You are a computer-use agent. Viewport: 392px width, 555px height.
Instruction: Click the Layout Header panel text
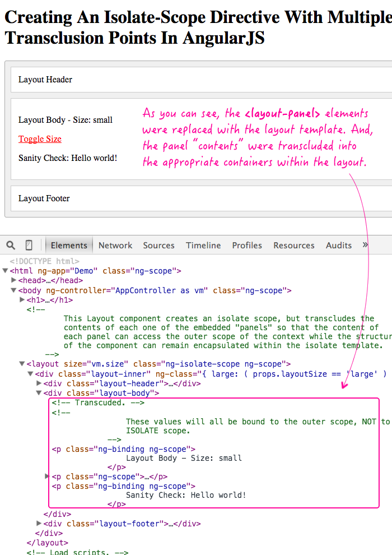45,80
